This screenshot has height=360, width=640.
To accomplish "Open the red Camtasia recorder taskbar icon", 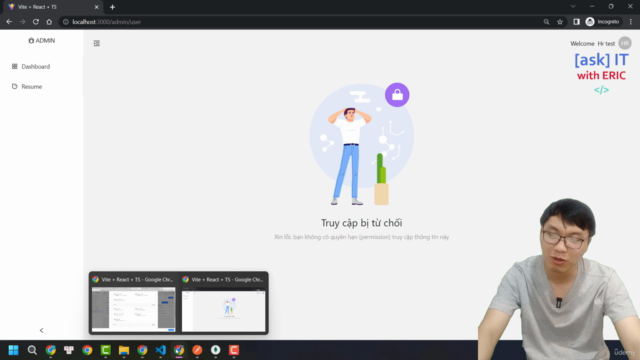I will [234, 350].
